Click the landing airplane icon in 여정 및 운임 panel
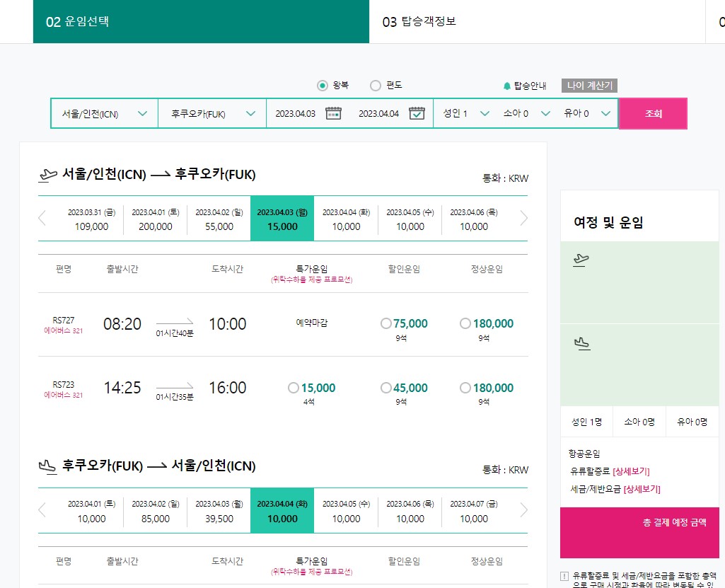 (581, 343)
